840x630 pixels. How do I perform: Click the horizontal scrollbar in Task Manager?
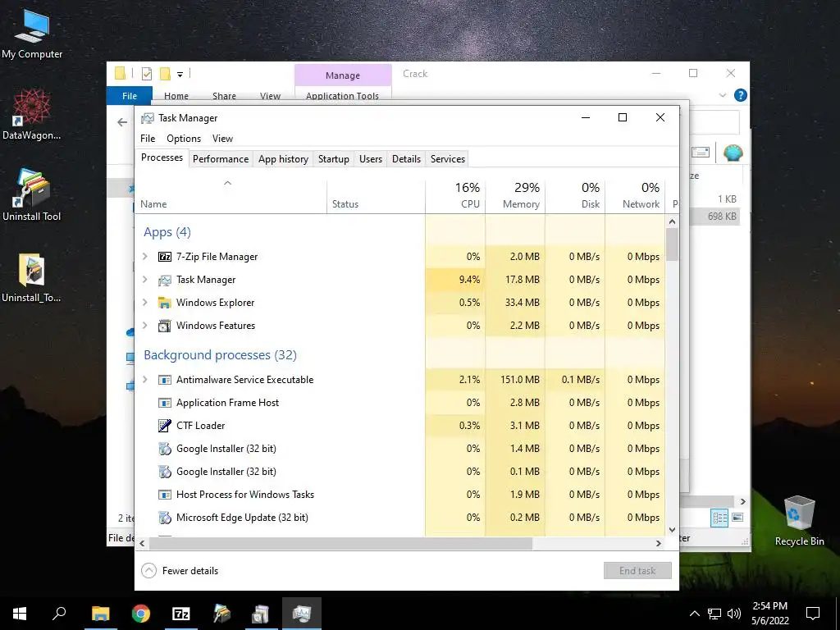(x=340, y=543)
